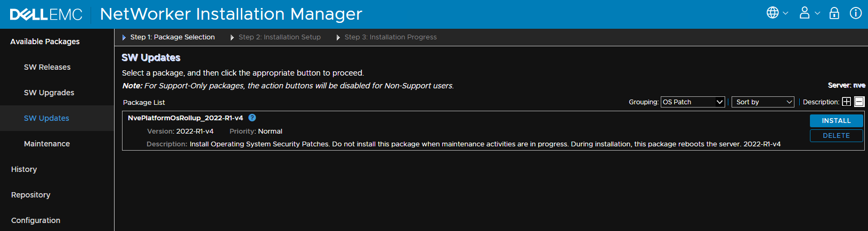
Task: Select Maintenance in the sidebar
Action: [x=47, y=144]
